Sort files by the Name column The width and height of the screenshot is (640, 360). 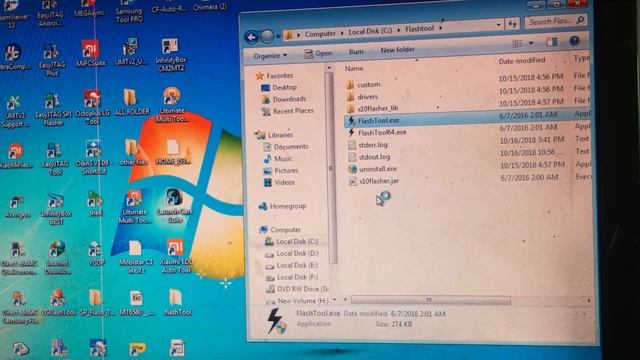354,69
